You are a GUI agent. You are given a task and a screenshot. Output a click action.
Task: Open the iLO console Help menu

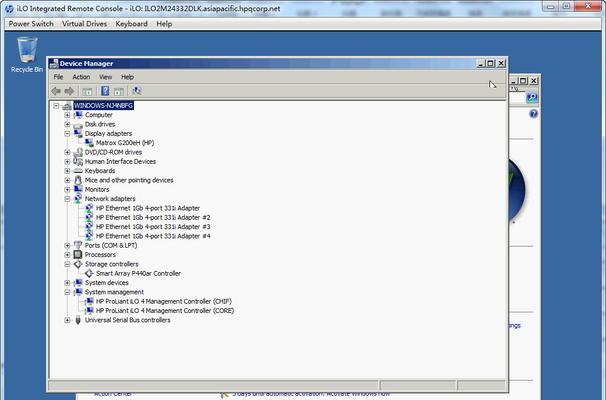pyautogui.click(x=164, y=24)
